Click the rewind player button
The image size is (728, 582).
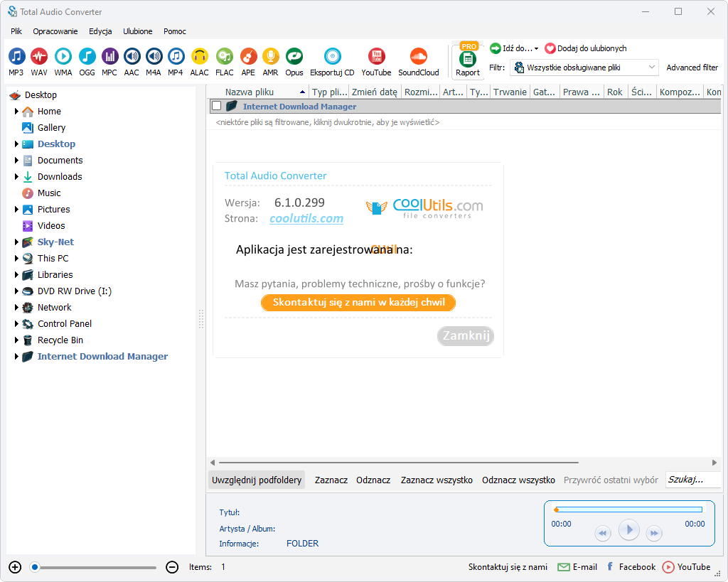tap(603, 533)
